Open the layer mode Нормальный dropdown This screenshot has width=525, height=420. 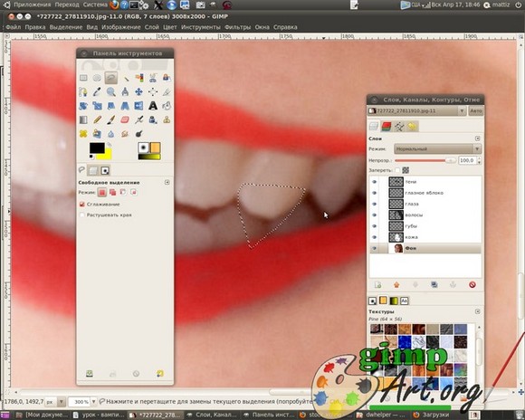click(437, 149)
